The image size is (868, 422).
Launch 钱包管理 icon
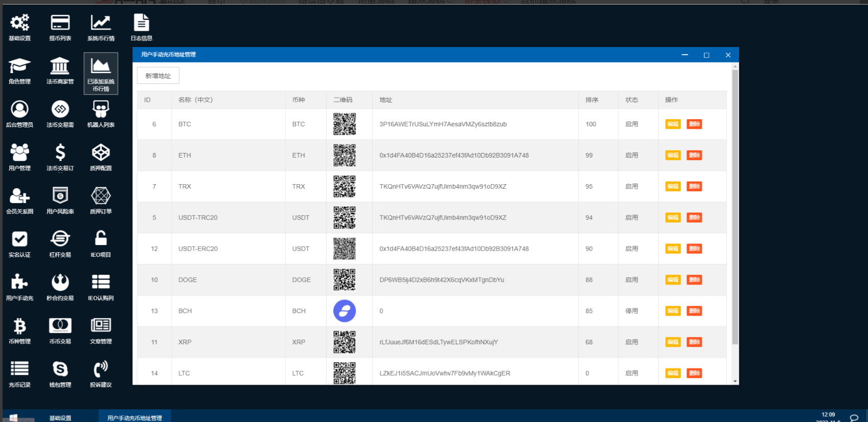[x=60, y=369]
